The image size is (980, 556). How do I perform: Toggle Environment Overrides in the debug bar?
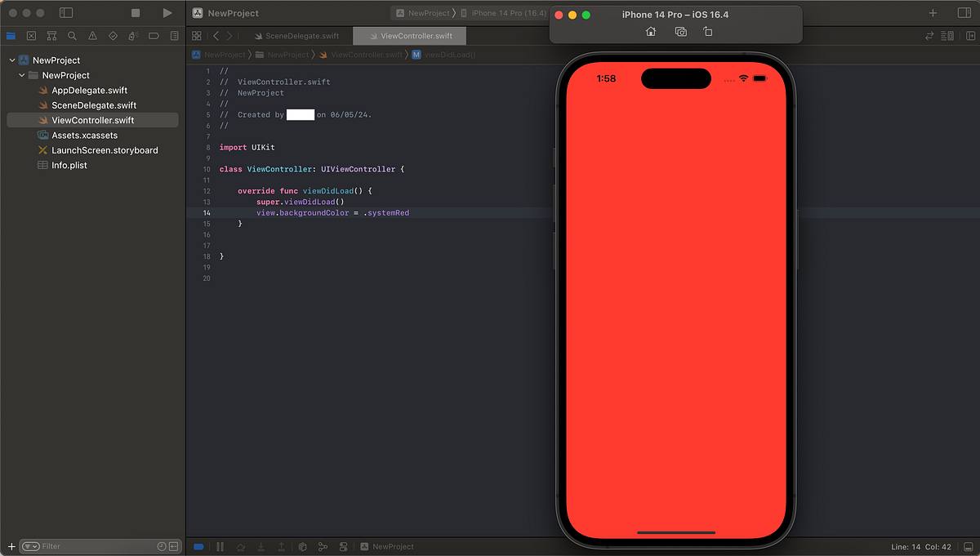(x=344, y=546)
